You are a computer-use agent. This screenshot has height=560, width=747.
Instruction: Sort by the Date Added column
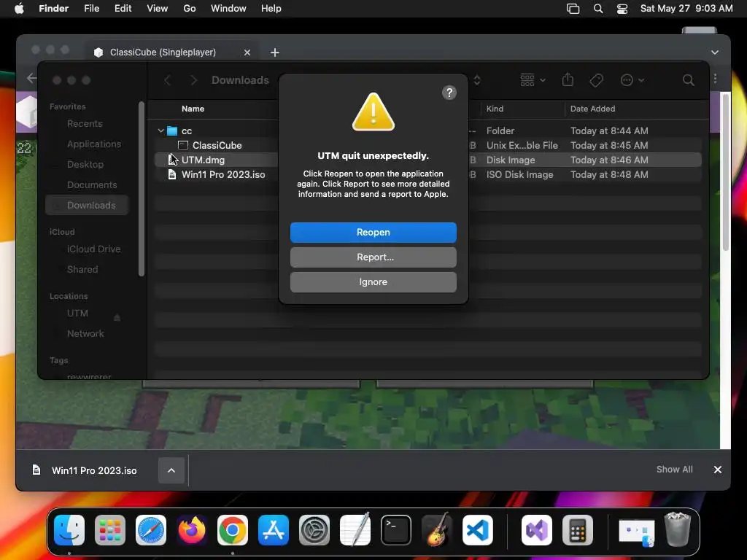[x=592, y=109]
